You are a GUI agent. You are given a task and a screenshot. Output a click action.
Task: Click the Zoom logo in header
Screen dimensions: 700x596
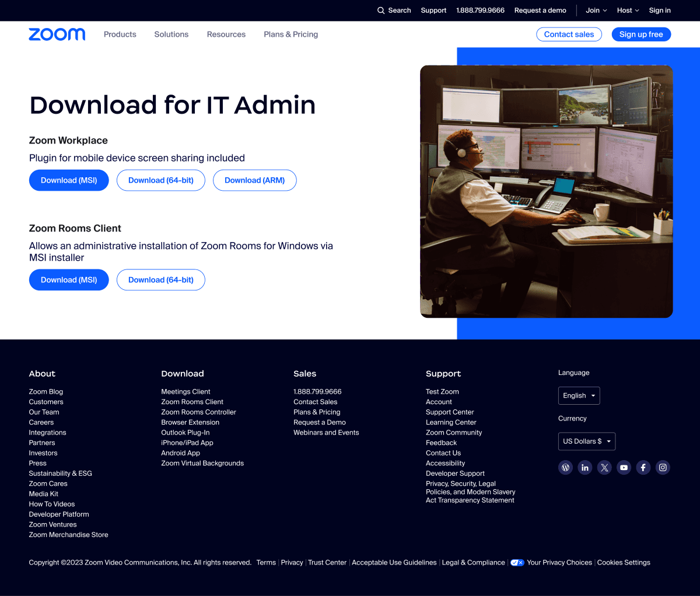pos(57,34)
